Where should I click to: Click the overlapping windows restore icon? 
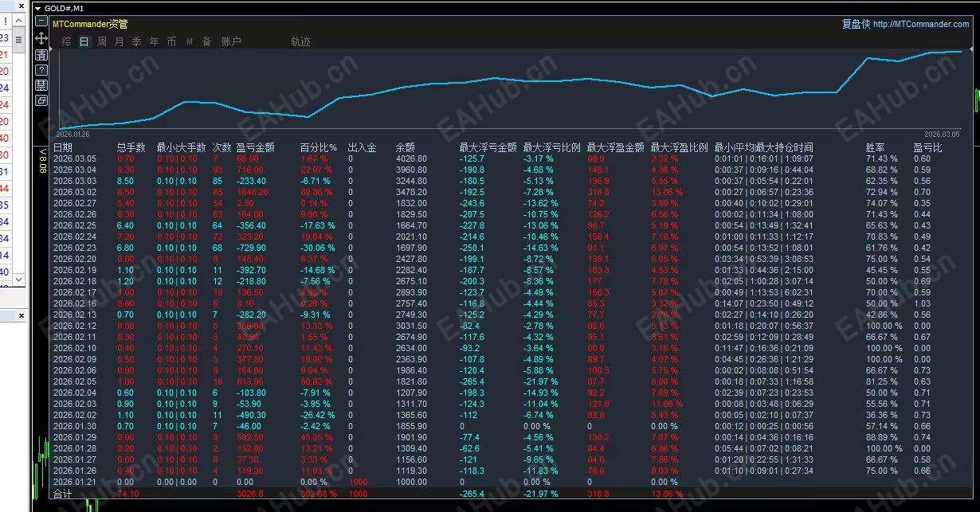(41, 100)
